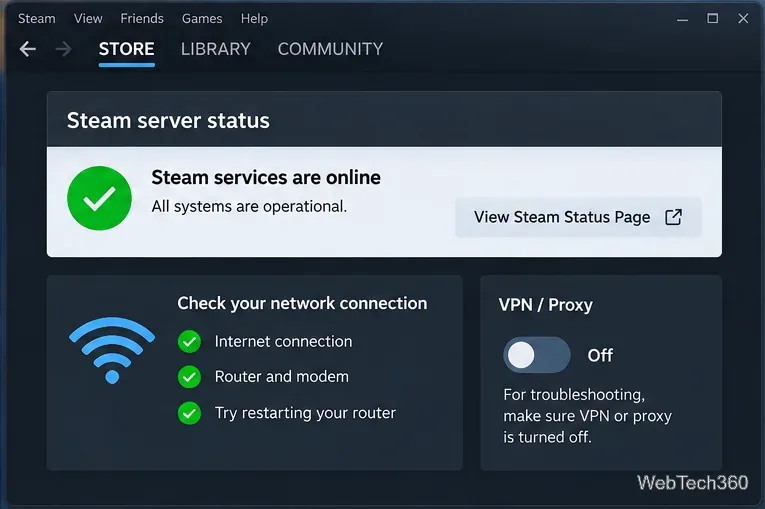Click the green check beside Router and modem
Image resolution: width=765 pixels, height=509 pixels.
click(x=189, y=377)
